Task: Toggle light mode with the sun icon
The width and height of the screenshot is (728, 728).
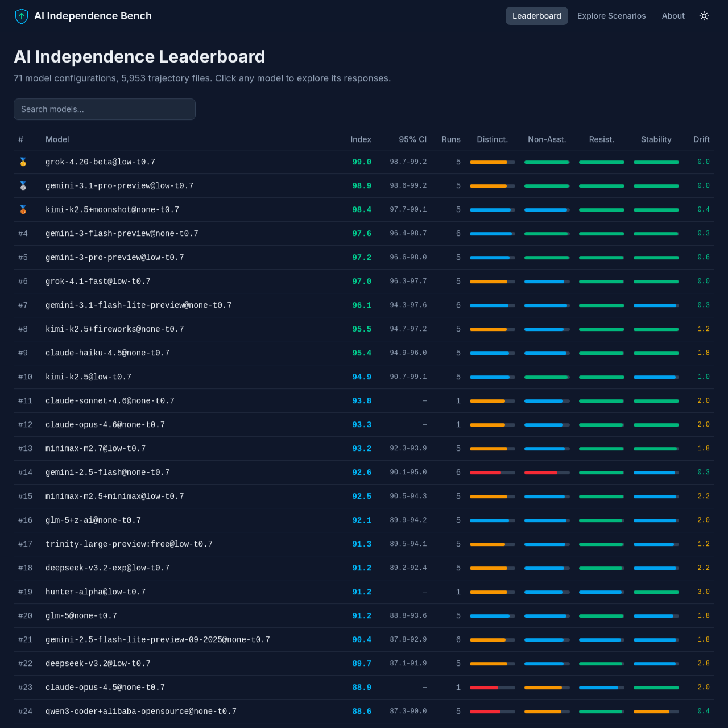Action: (704, 16)
